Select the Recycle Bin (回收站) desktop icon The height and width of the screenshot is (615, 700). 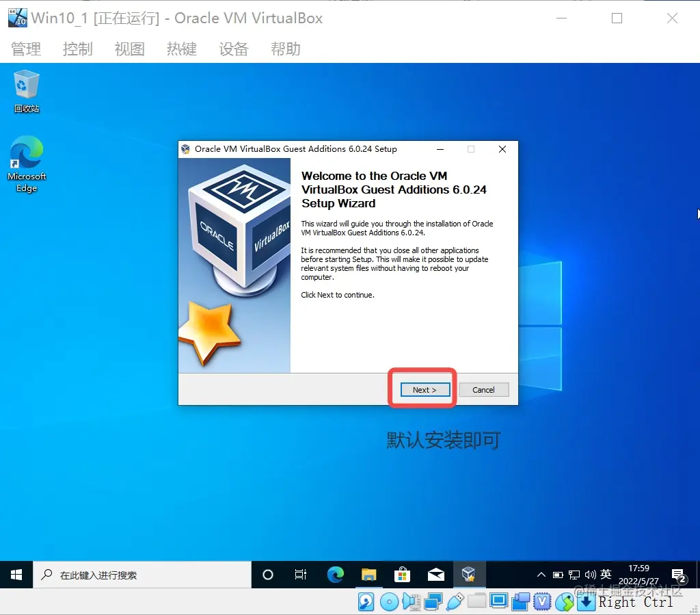tap(27, 91)
